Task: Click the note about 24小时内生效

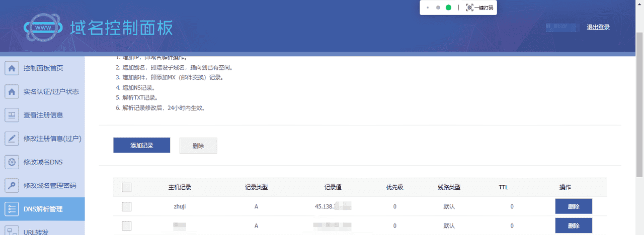Action: pos(160,107)
